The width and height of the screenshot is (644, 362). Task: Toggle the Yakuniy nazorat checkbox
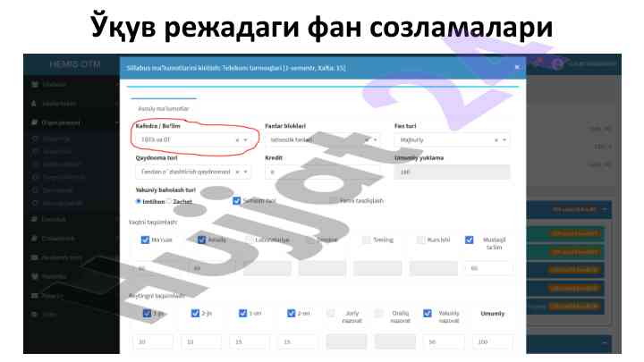pyautogui.click(x=428, y=313)
